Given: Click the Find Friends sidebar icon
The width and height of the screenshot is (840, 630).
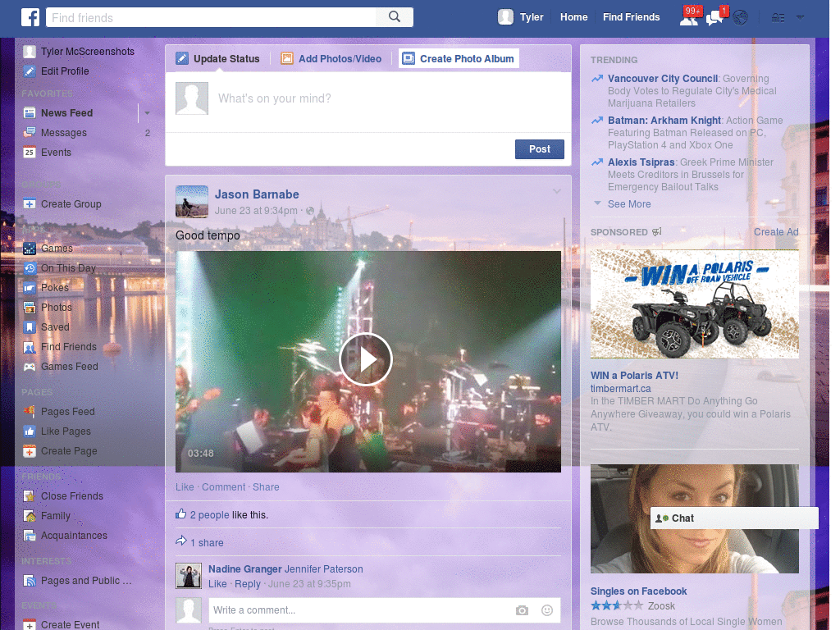Looking at the screenshot, I should (x=30, y=347).
